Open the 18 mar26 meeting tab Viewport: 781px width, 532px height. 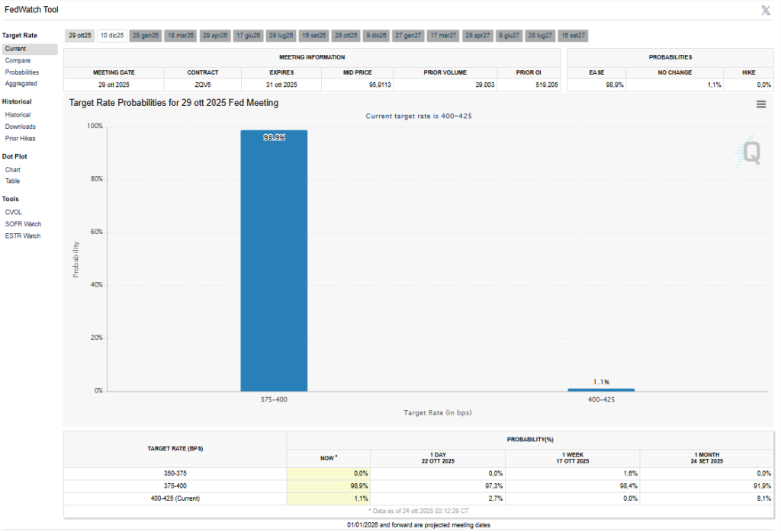181,36
